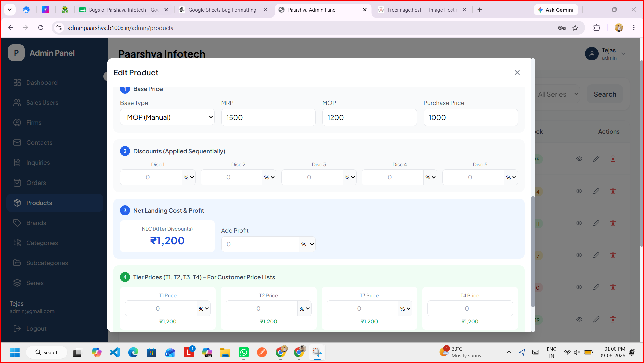Image resolution: width=644 pixels, height=363 pixels.
Task: Open the Disc 2 unit dropdown
Action: point(269,177)
